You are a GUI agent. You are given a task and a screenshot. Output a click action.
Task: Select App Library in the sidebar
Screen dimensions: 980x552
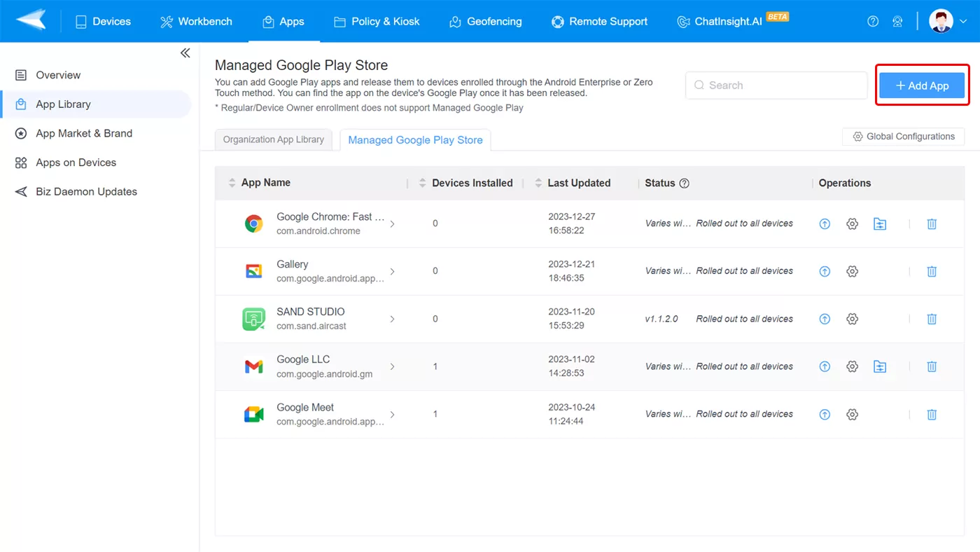[96, 104]
